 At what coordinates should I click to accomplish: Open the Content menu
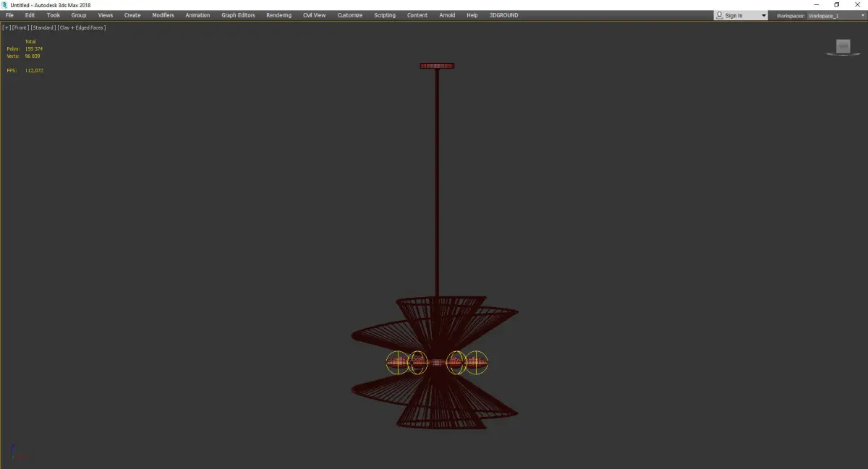click(417, 15)
